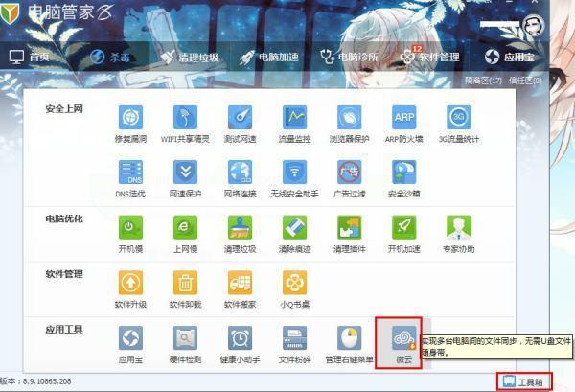Open 信任区(0) trust zone link
This screenshot has width=575, height=392.
coord(525,81)
